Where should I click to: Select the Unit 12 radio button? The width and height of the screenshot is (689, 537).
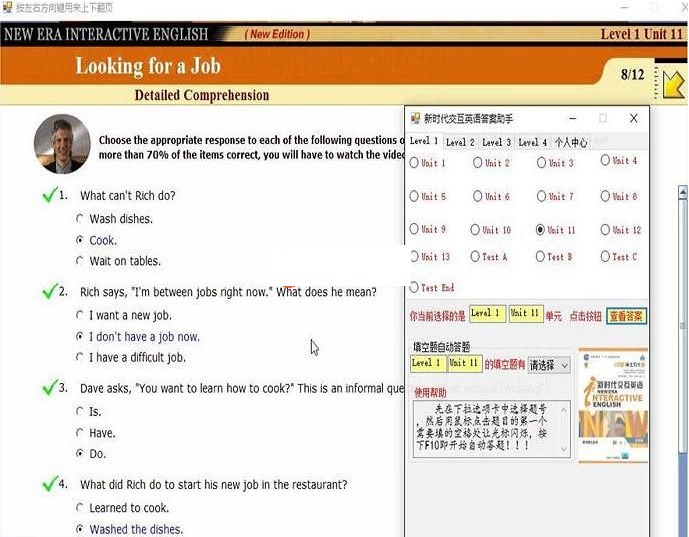[606, 230]
